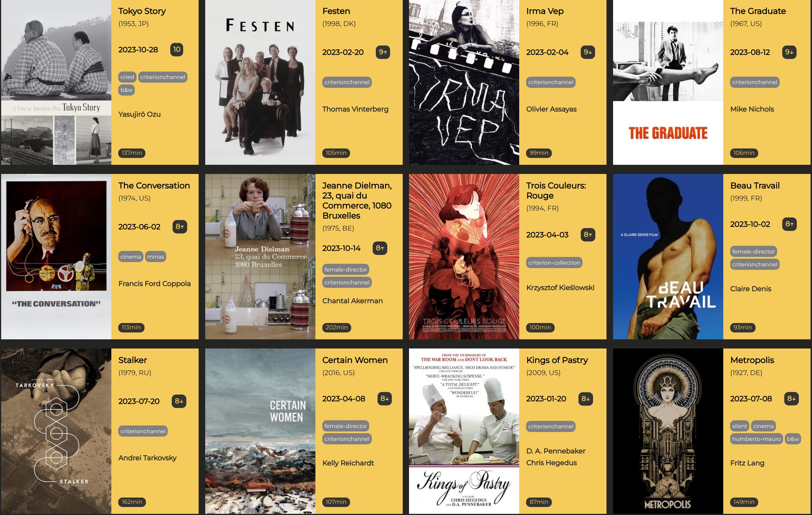Click the 8↓ rating badge on Kings of Pastry
The height and width of the screenshot is (515, 812).
pyautogui.click(x=585, y=399)
